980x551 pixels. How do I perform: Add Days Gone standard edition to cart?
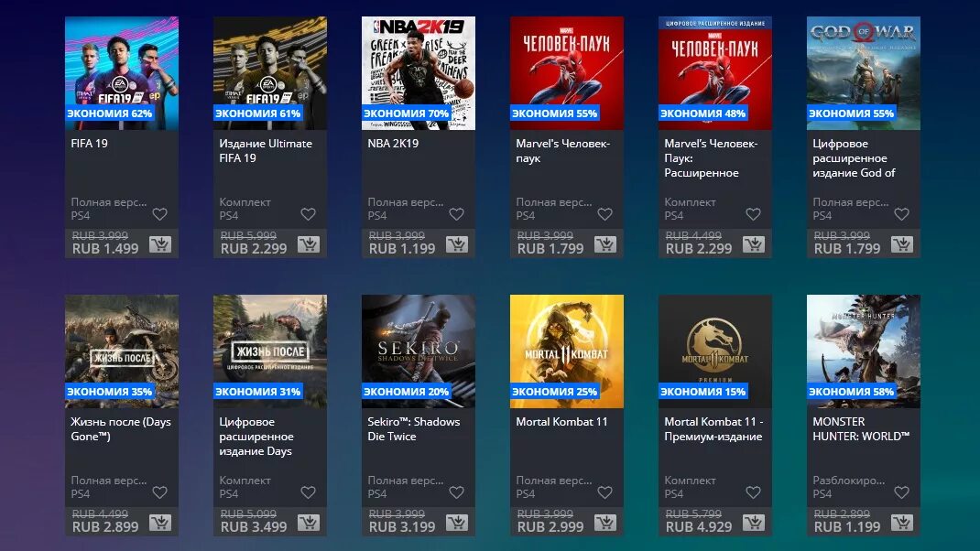click(x=160, y=523)
